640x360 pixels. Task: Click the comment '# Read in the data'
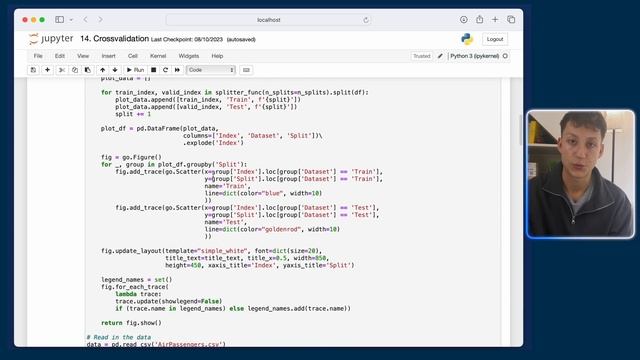[x=119, y=337]
